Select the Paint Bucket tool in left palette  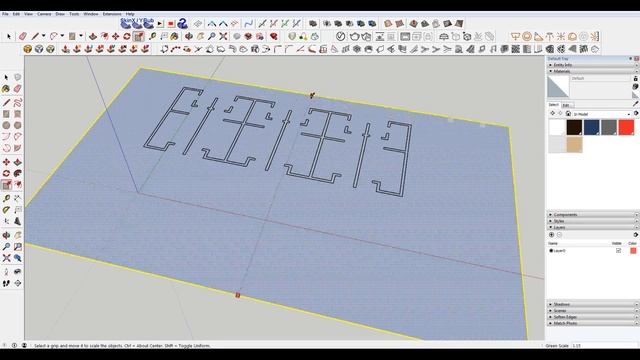[x=6, y=89]
